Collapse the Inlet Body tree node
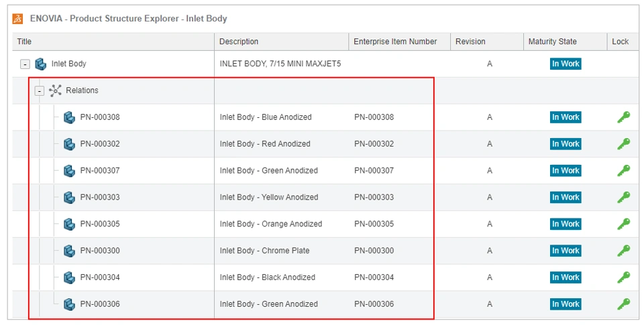 point(25,64)
